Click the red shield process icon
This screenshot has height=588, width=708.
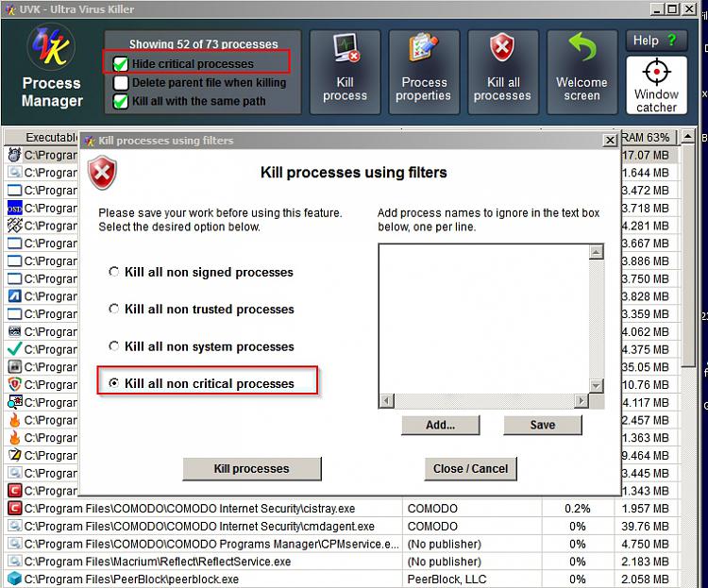(14, 384)
